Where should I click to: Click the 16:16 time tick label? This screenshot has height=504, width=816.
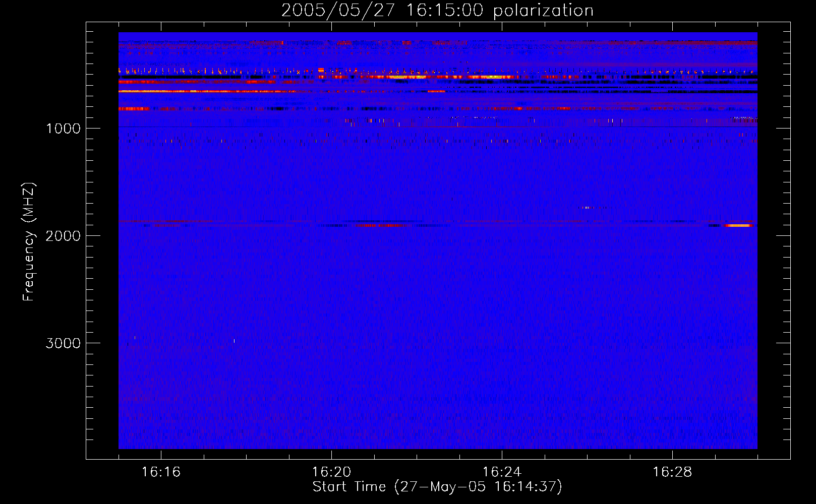[x=161, y=472]
